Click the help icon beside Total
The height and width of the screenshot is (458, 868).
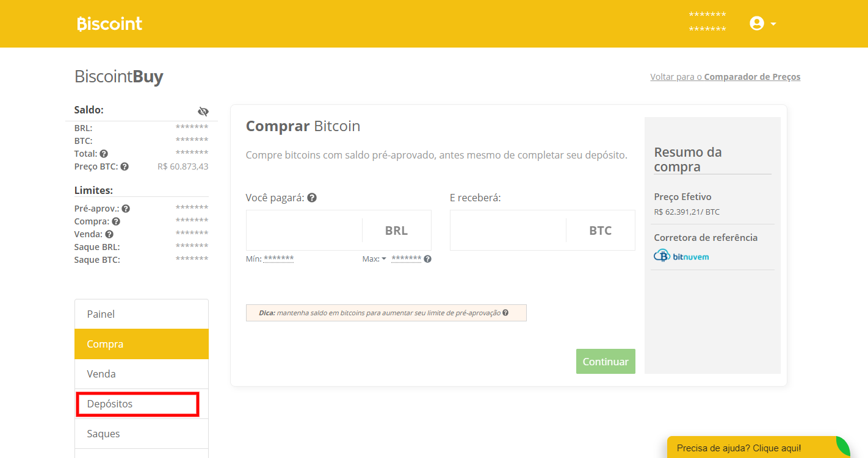coord(104,154)
